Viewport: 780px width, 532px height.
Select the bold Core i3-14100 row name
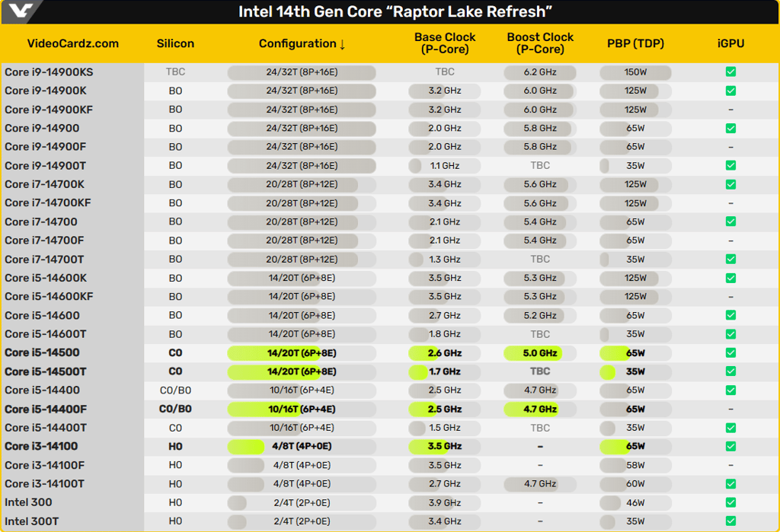[x=41, y=446]
